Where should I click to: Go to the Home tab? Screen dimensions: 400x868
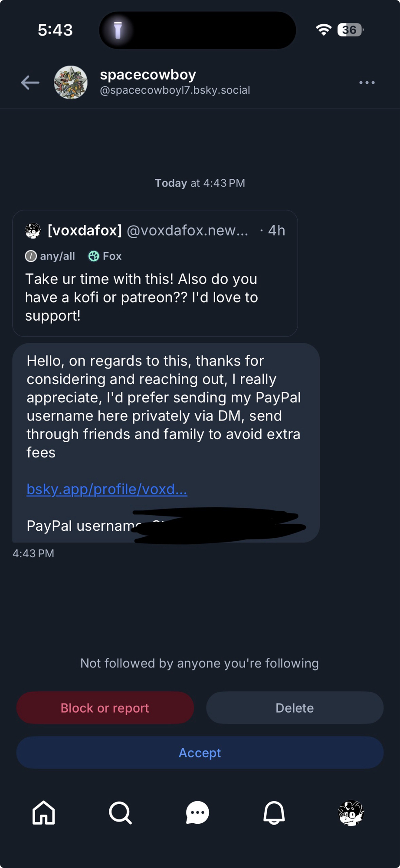pos(44,812)
